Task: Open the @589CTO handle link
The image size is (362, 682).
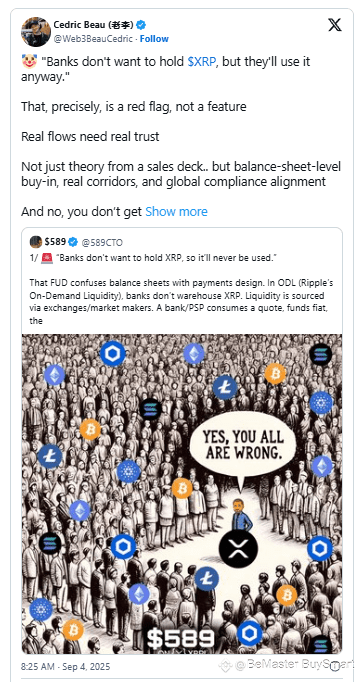Action: coord(98,242)
